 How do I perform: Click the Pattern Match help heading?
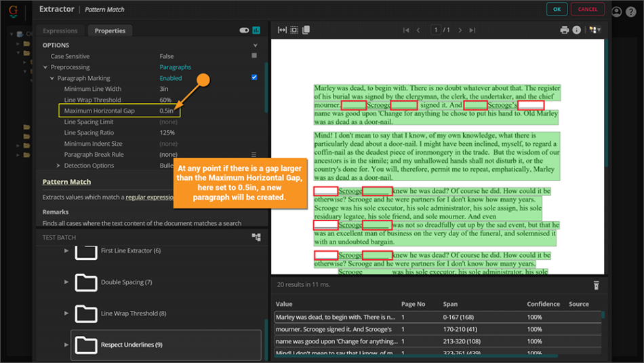[x=66, y=182]
